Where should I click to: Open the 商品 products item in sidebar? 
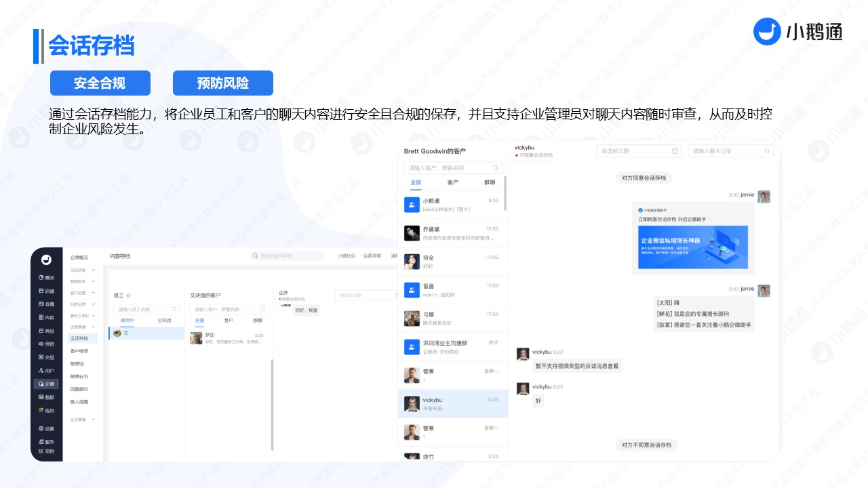pyautogui.click(x=47, y=331)
